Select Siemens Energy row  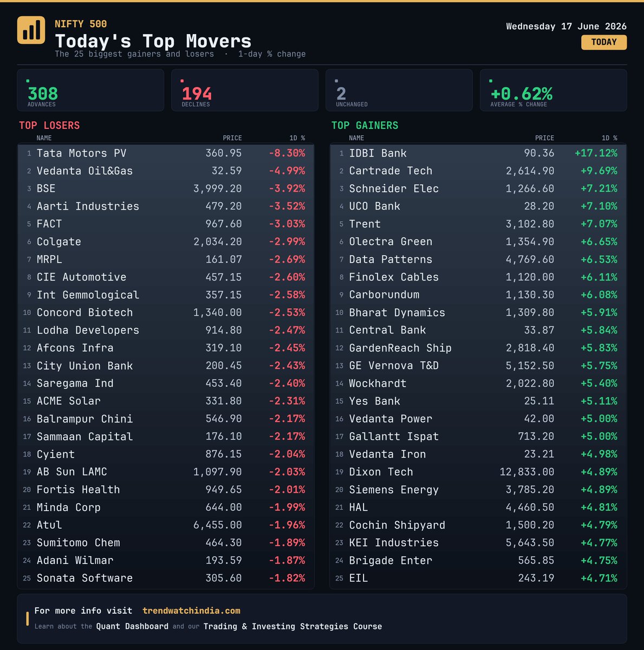pyautogui.click(x=478, y=490)
